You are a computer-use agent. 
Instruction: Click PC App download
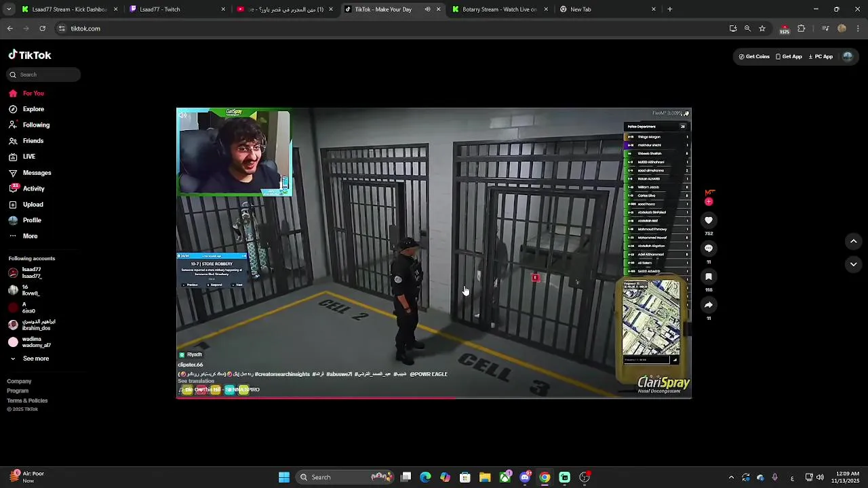821,57
